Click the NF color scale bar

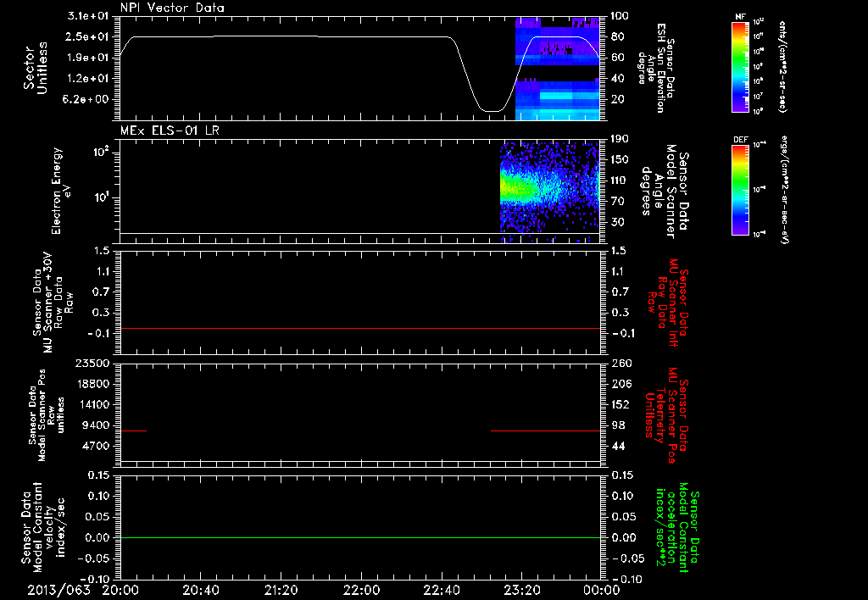pos(740,67)
